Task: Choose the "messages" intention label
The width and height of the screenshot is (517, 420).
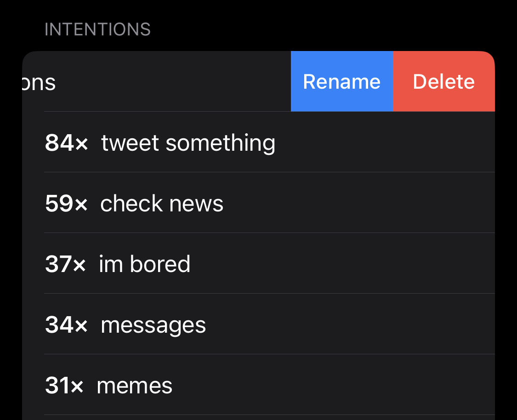Action: tap(153, 325)
